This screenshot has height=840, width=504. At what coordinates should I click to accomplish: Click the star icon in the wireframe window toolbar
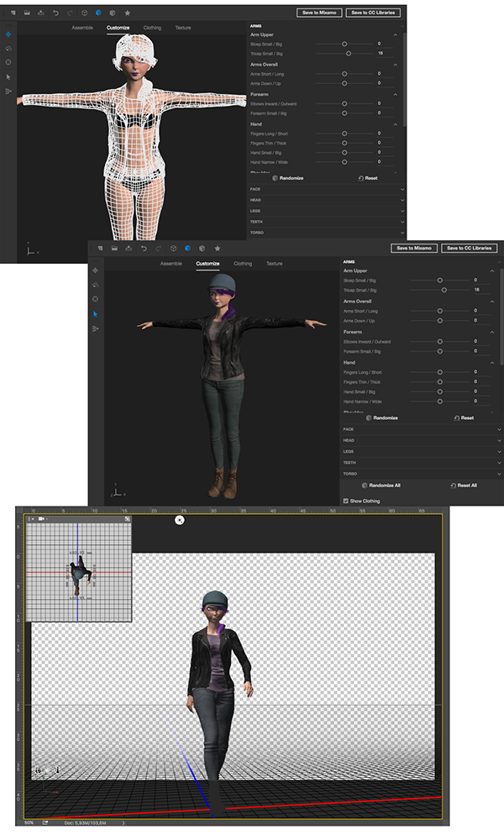click(x=128, y=13)
